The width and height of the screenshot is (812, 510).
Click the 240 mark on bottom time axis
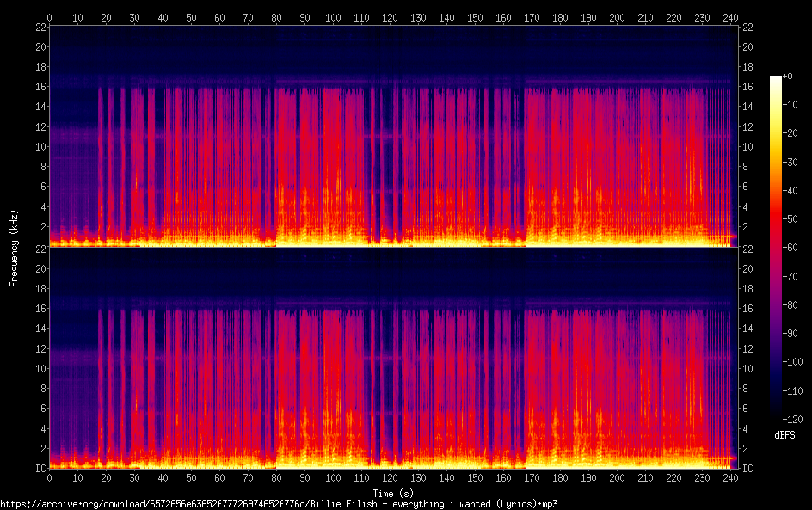730,478
